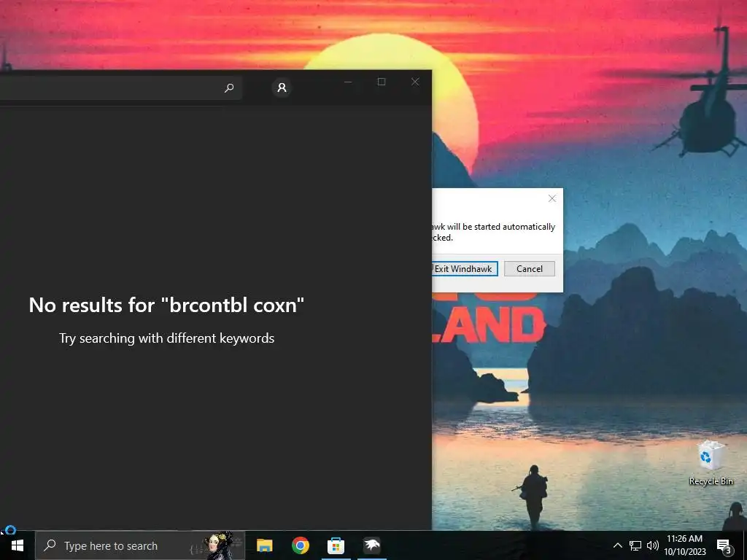Open File Explorer from the taskbar
The height and width of the screenshot is (560, 747).
pyautogui.click(x=264, y=545)
